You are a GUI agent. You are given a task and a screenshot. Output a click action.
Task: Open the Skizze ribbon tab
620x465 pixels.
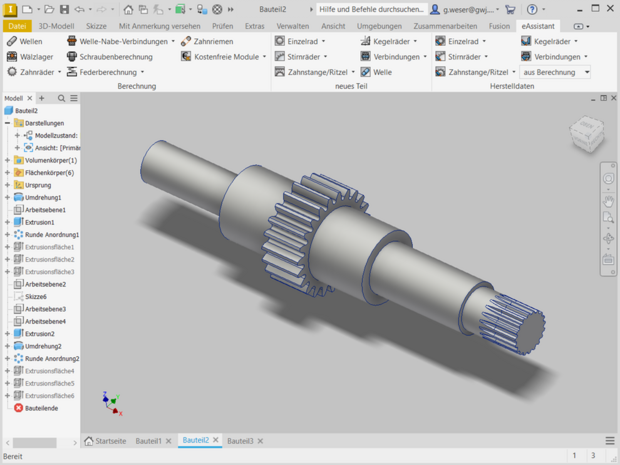(x=97, y=25)
